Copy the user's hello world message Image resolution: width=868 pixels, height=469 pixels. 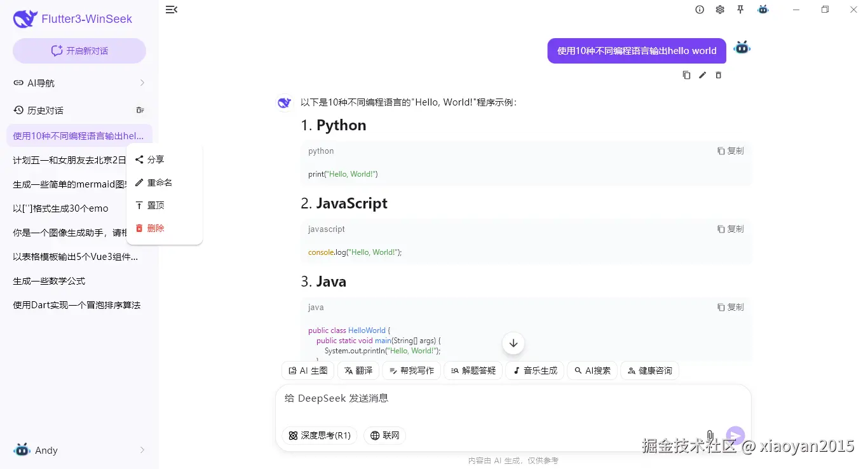point(686,75)
